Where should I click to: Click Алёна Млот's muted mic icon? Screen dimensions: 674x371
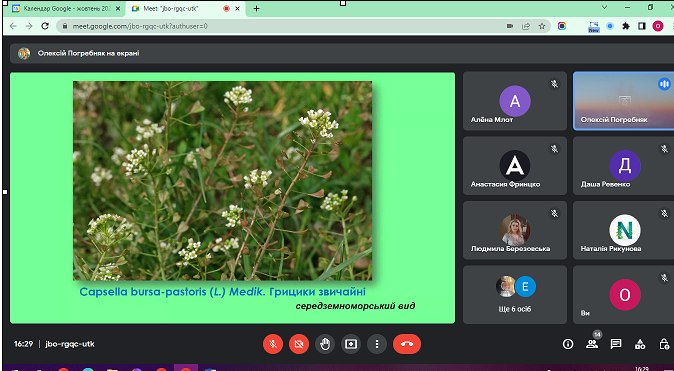[x=555, y=84]
